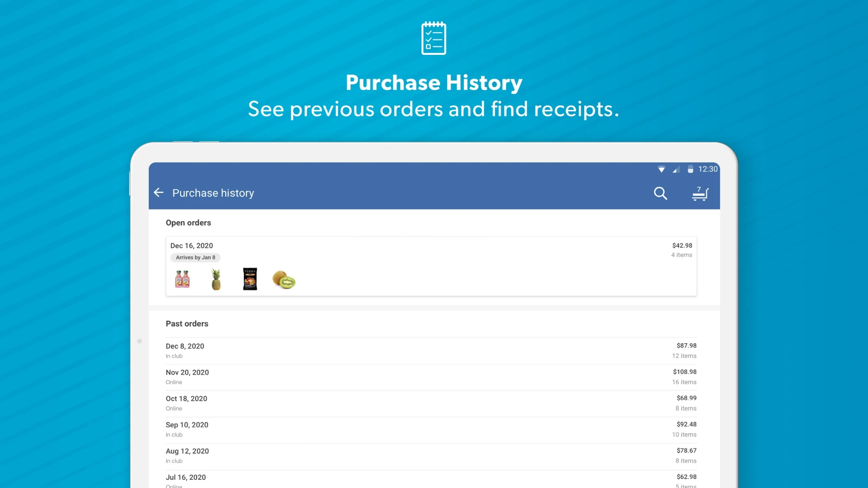Select the snack bag product thumbnail

[x=249, y=279]
